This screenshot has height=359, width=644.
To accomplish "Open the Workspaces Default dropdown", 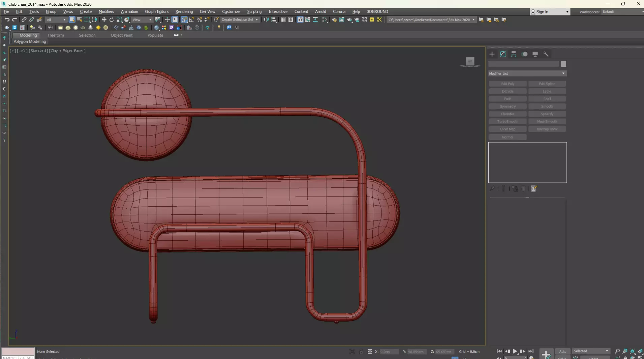I will pos(623,12).
